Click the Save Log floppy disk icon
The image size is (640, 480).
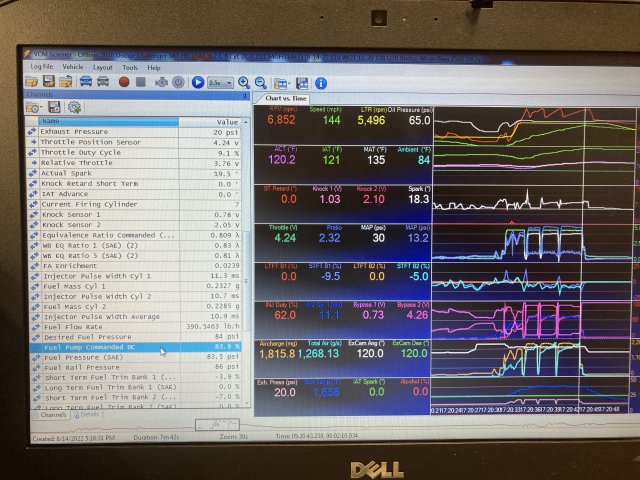click(x=49, y=82)
